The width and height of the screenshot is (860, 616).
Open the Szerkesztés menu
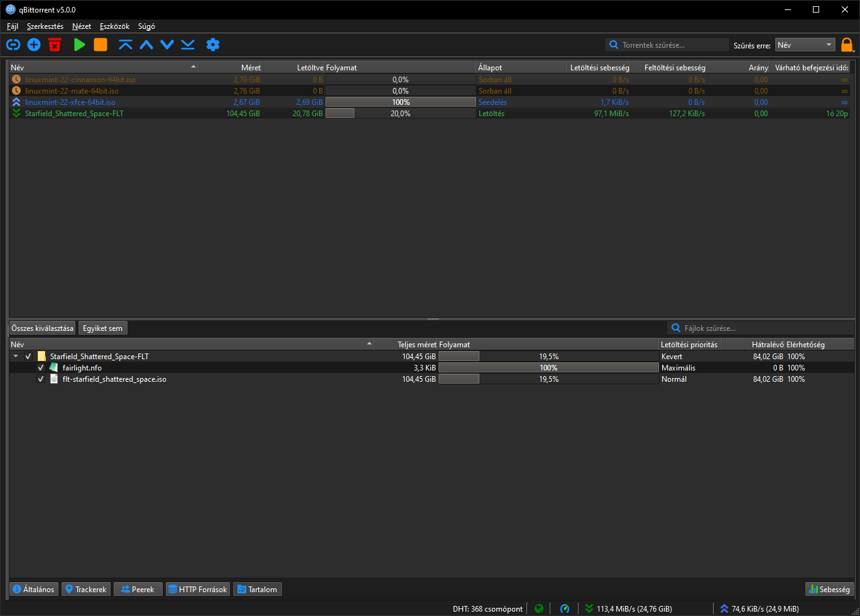(x=45, y=26)
